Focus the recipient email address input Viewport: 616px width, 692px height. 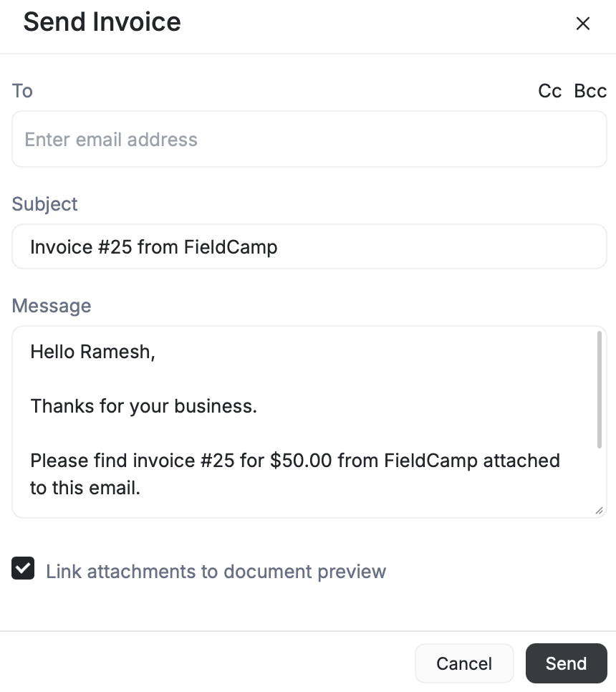tap(308, 139)
